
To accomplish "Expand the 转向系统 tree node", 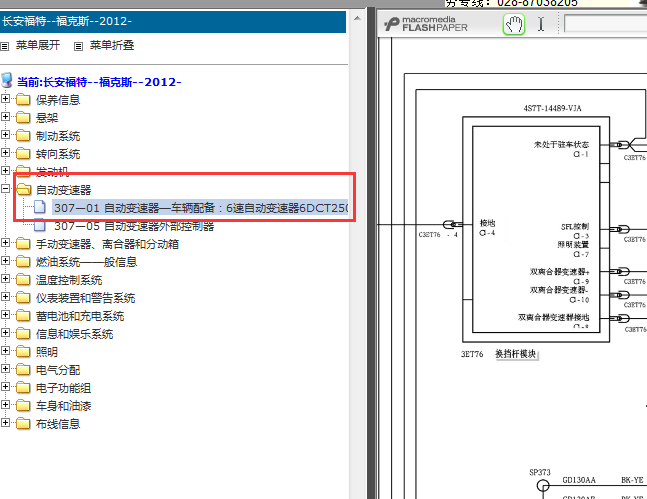I will click(5, 153).
